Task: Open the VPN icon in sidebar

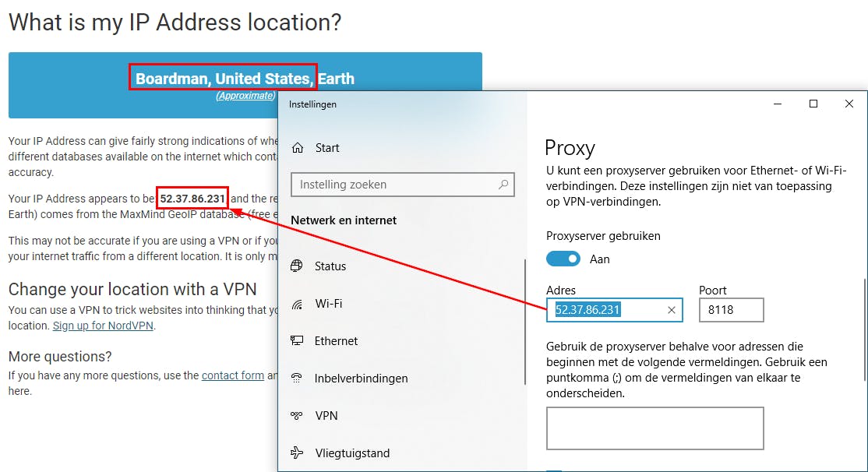Action: pyautogui.click(x=296, y=416)
